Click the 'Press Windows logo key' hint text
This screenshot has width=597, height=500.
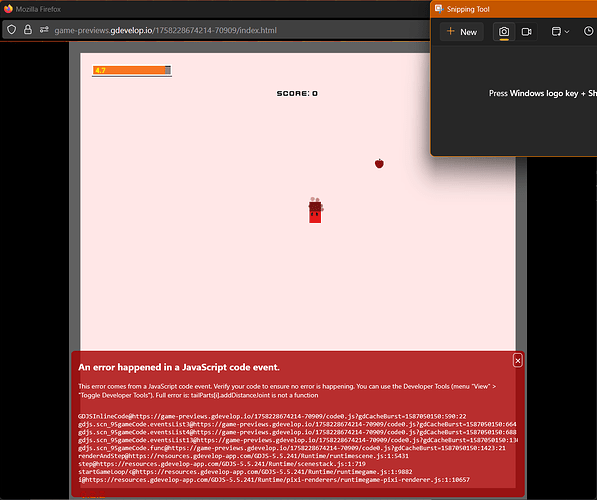[543, 93]
